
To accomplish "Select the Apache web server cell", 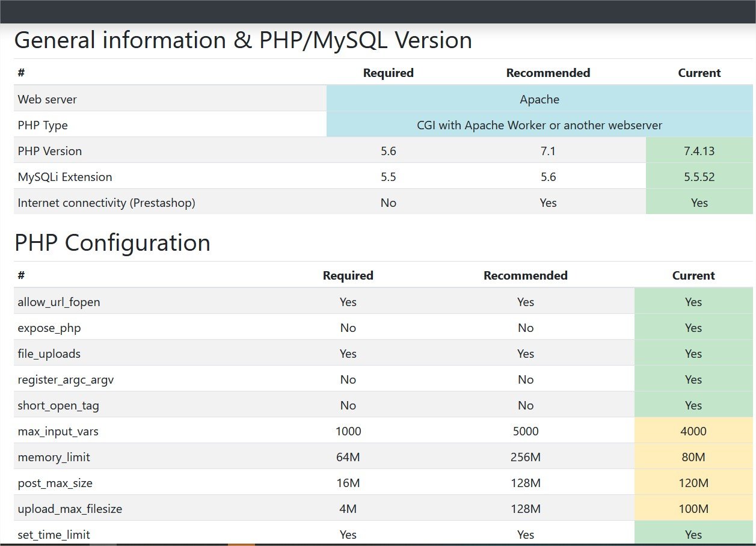I will pyautogui.click(x=539, y=99).
